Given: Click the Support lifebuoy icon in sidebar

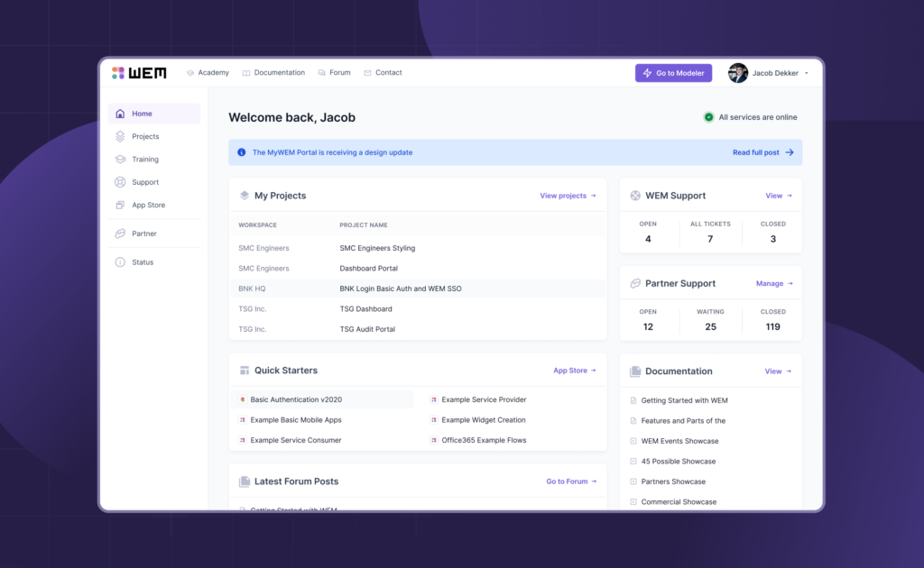Looking at the screenshot, I should pyautogui.click(x=120, y=182).
